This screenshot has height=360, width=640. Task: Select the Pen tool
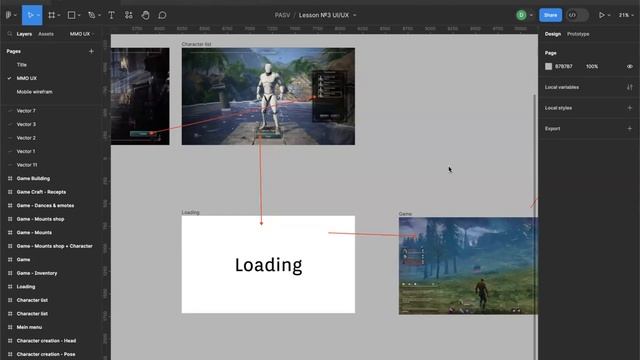coord(91,15)
